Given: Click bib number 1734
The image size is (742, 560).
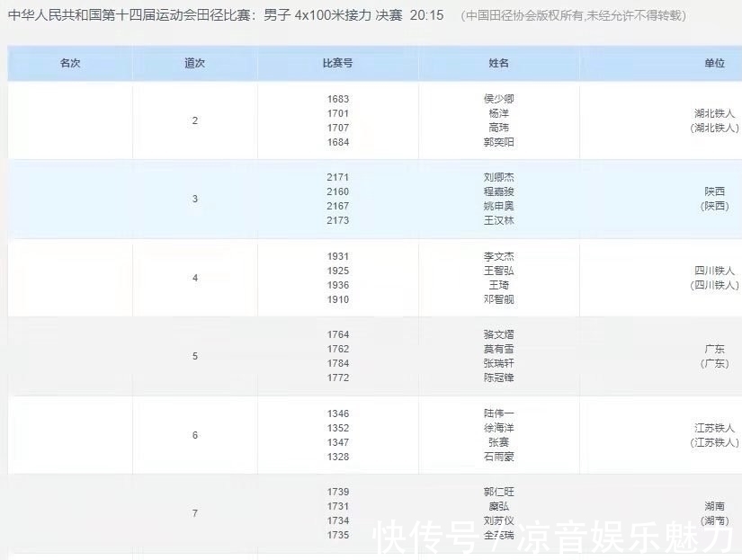Looking at the screenshot, I should coord(338,520).
